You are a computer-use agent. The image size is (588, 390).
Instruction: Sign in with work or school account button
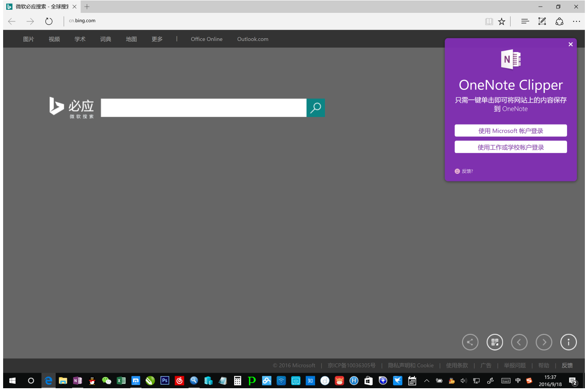pyautogui.click(x=511, y=147)
